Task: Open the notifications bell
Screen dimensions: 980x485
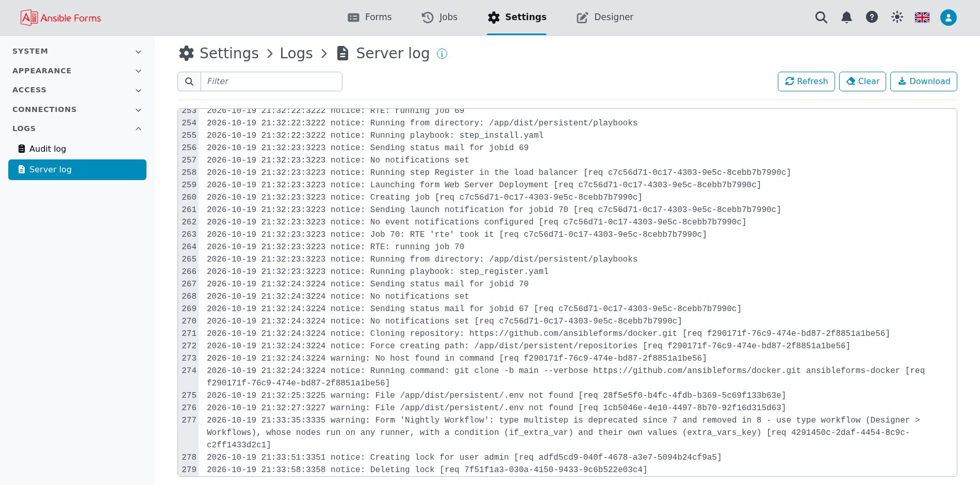Action: [846, 18]
